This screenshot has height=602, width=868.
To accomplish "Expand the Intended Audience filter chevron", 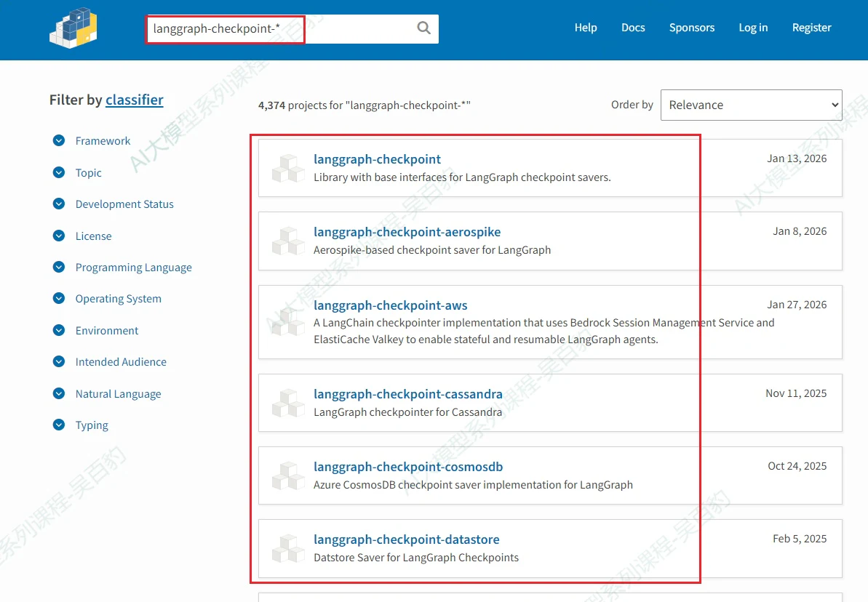I will click(59, 361).
